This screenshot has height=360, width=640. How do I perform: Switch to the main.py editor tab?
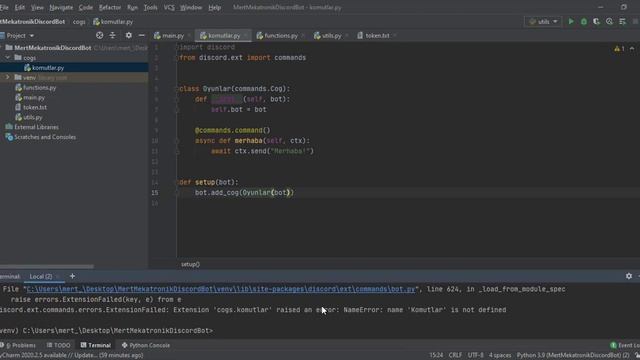point(172,36)
